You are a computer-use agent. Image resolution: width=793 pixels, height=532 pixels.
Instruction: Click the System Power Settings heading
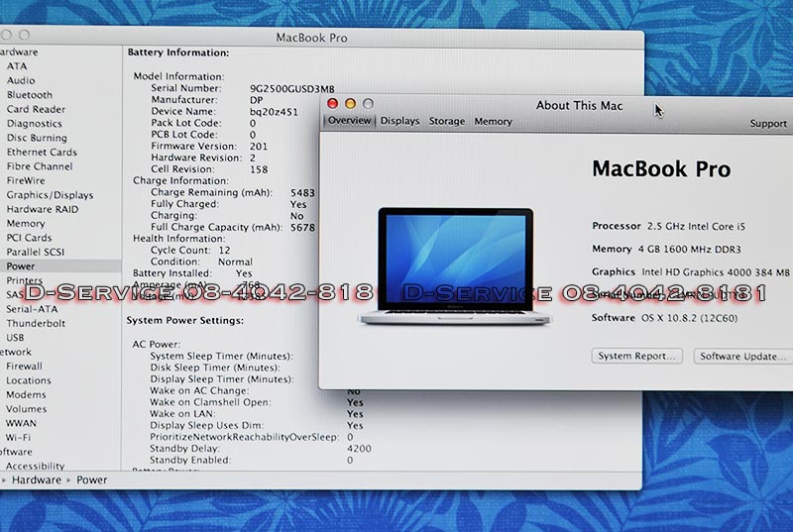[x=185, y=321]
